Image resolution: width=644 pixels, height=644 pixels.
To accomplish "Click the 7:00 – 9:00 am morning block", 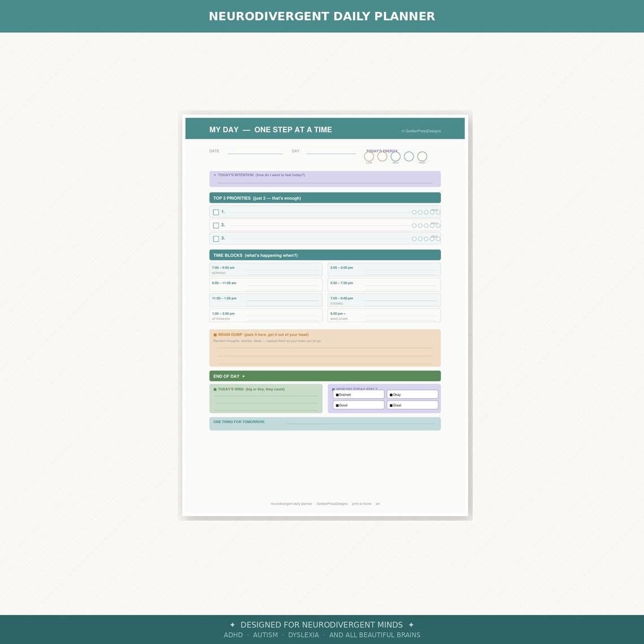I will pyautogui.click(x=266, y=269).
